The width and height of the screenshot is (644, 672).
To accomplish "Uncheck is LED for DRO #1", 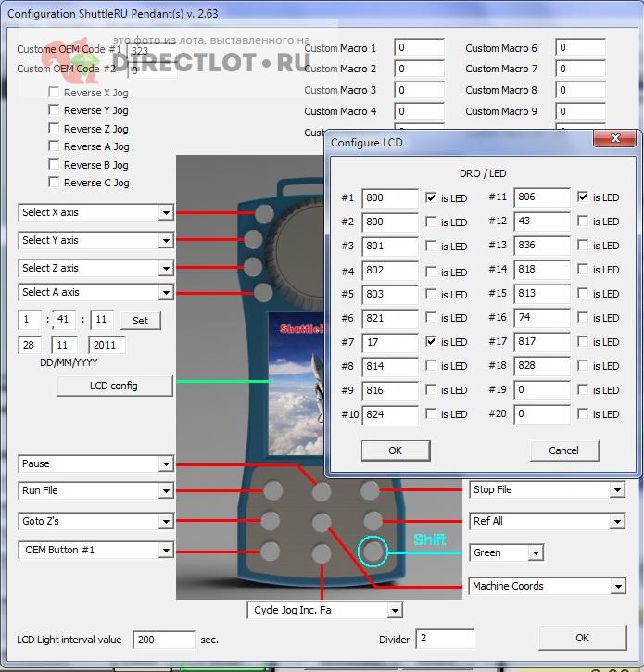I will (431, 197).
